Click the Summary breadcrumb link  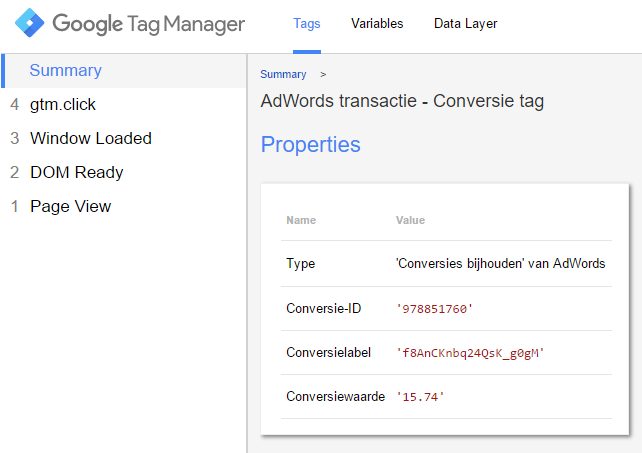coord(283,75)
